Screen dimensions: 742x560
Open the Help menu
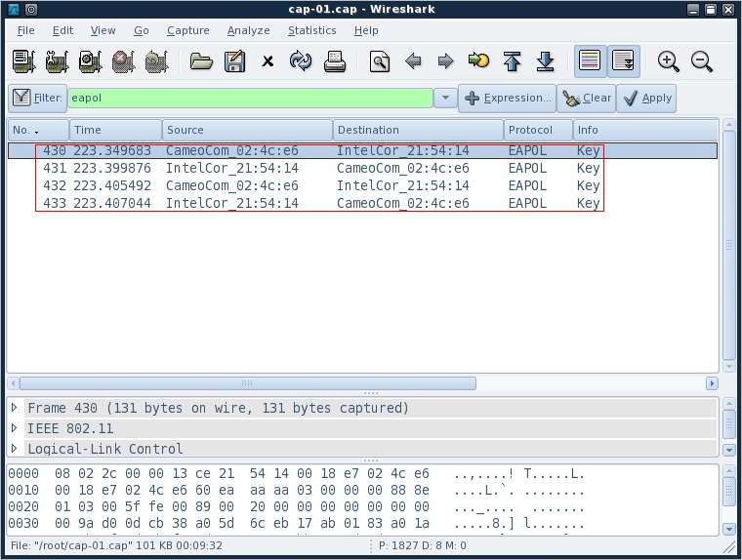[x=366, y=30]
